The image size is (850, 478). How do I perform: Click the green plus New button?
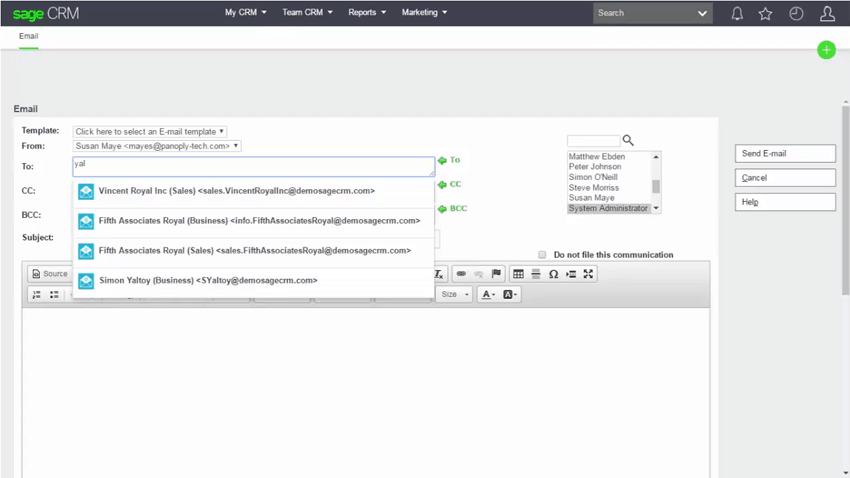(x=826, y=50)
